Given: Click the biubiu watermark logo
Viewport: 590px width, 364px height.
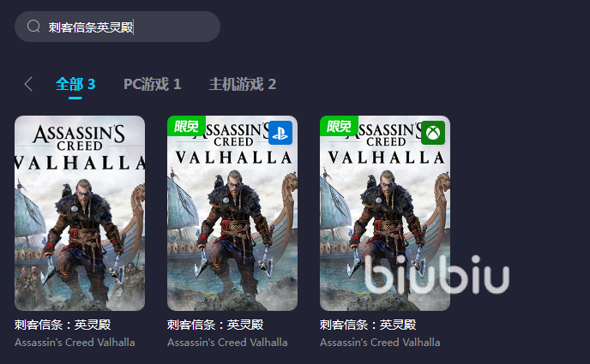Looking at the screenshot, I should coord(436,274).
